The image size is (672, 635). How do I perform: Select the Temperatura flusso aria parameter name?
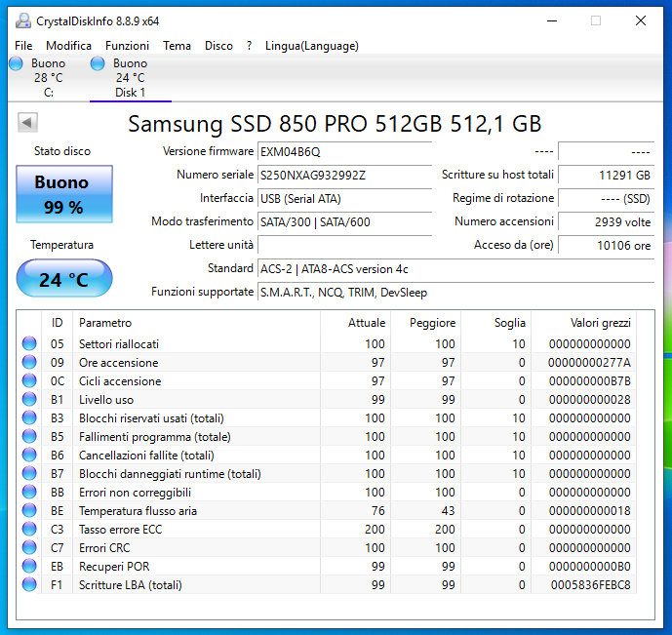click(x=138, y=511)
